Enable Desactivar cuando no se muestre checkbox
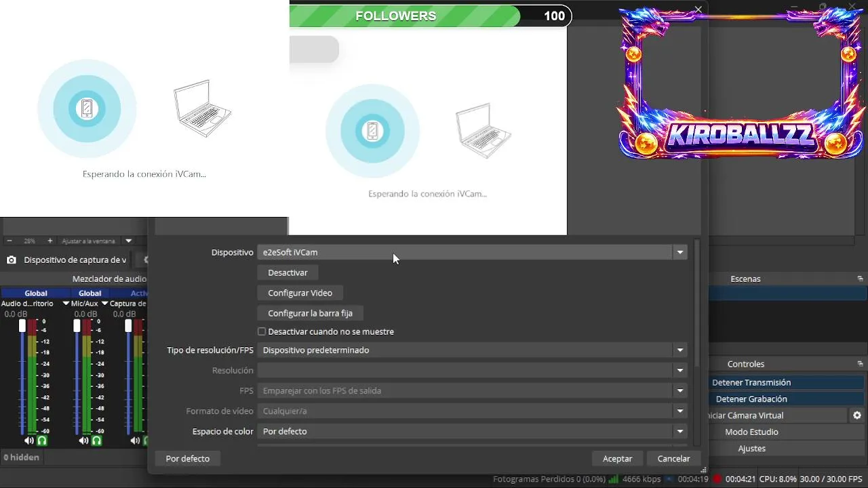 [262, 331]
